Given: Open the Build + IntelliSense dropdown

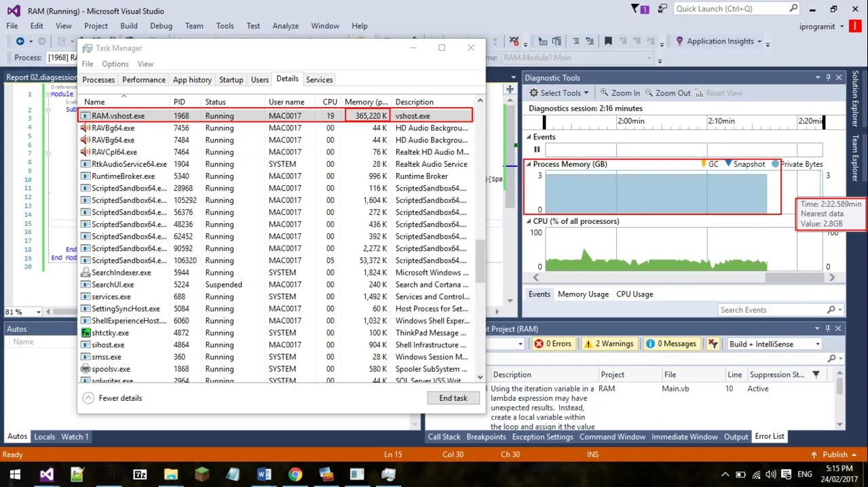Looking at the screenshot, I should pyautogui.click(x=774, y=344).
